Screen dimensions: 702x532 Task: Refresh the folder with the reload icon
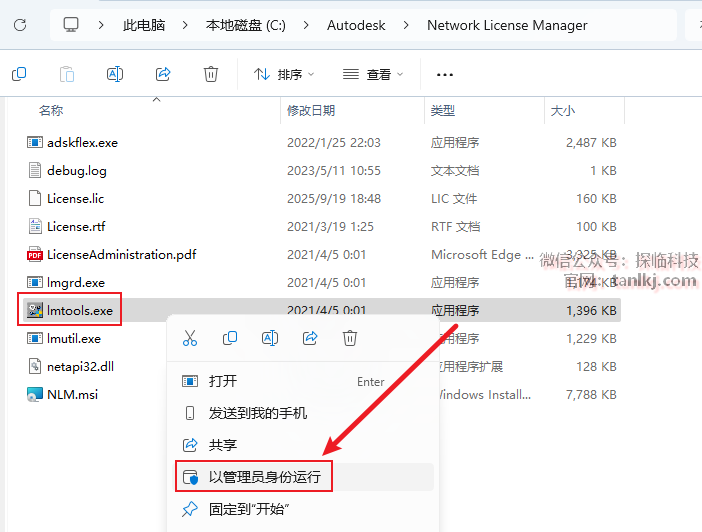point(20,25)
